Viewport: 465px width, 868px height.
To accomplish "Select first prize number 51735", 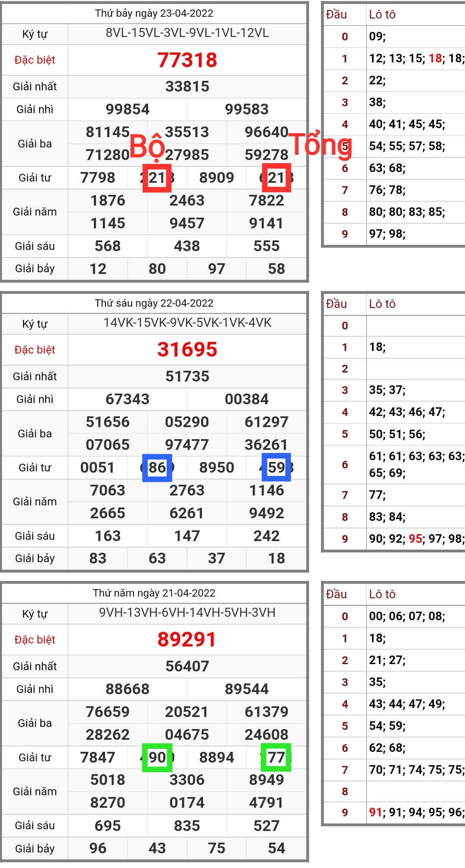I will pyautogui.click(x=187, y=376).
